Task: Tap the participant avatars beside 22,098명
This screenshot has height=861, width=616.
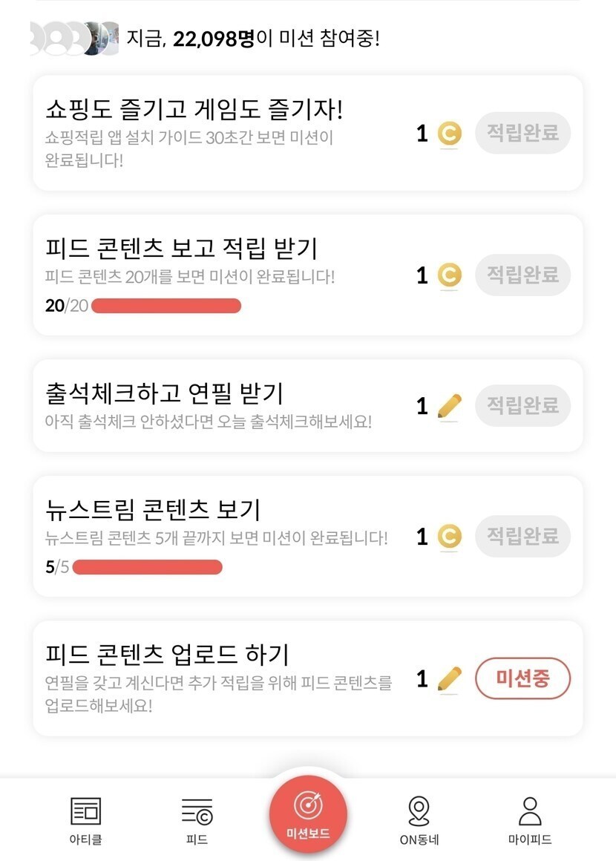Action: [x=74, y=39]
